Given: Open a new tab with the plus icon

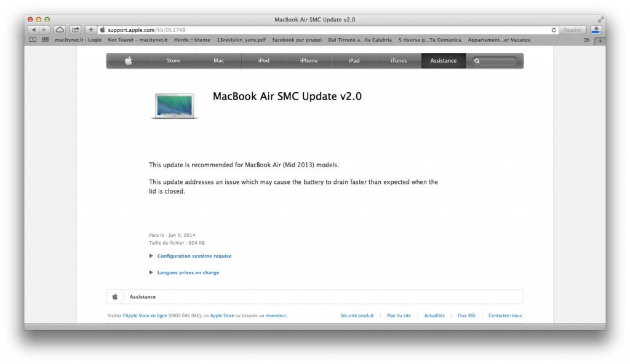Looking at the screenshot, I should 90,28.
